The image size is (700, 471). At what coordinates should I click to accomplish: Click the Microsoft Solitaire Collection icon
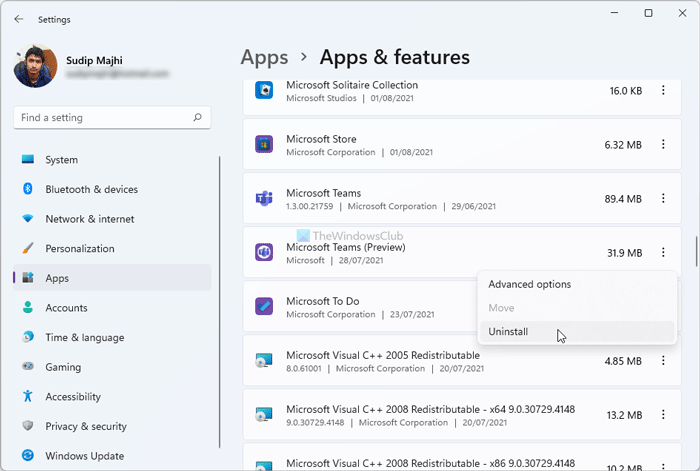264,91
